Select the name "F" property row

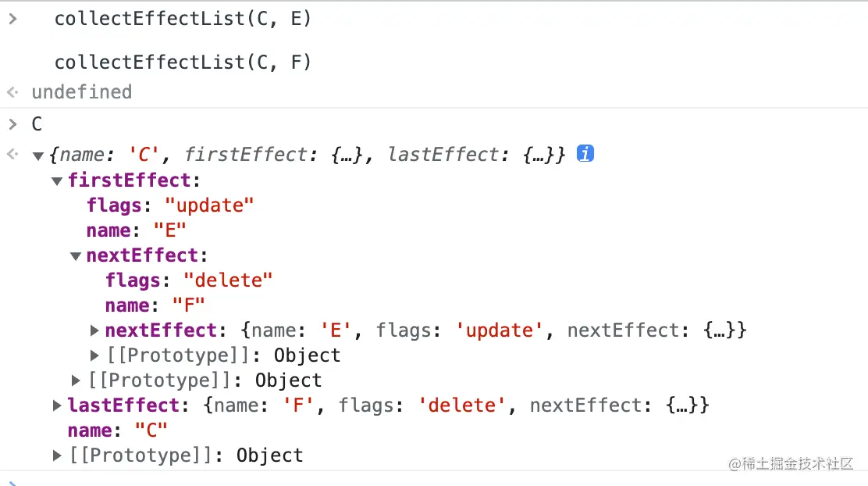pos(155,306)
